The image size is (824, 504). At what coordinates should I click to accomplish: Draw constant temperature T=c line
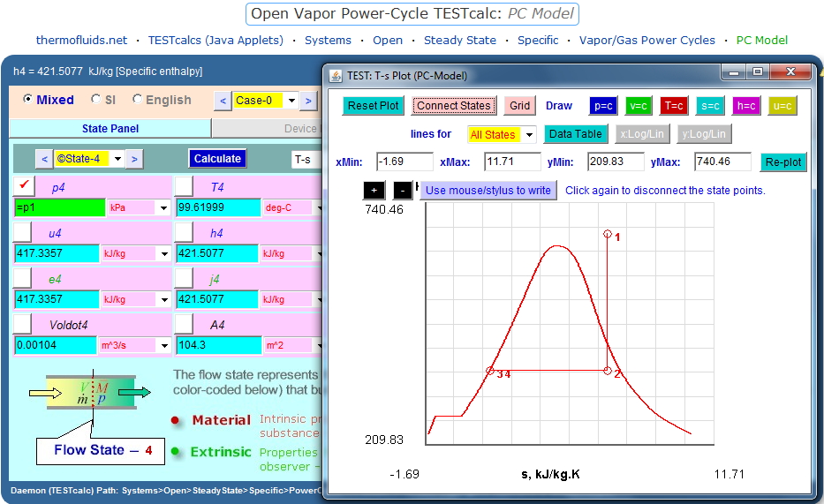674,106
